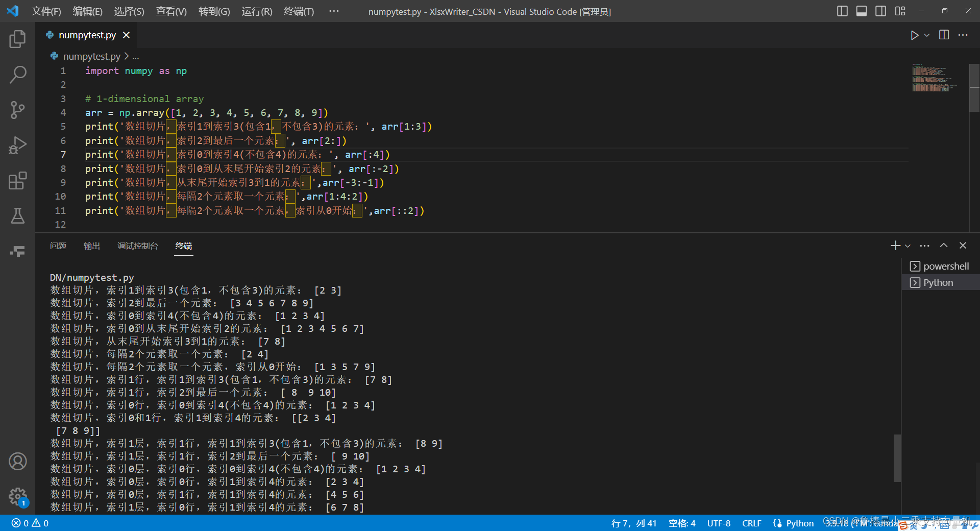Click the VS Code logo icon

(x=13, y=11)
